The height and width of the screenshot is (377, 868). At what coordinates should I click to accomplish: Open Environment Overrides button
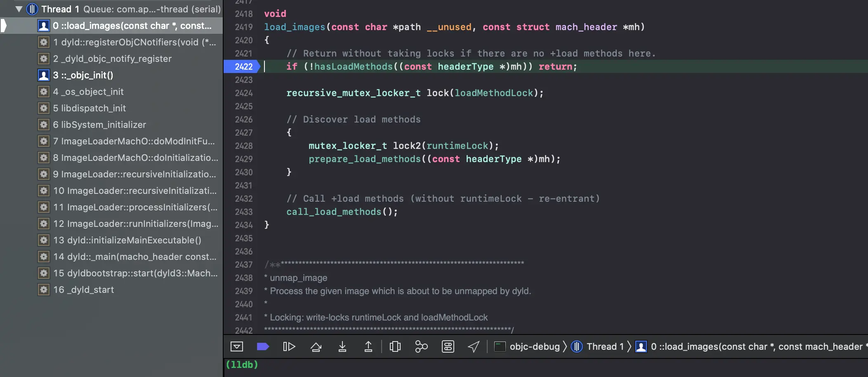pyautogui.click(x=448, y=346)
